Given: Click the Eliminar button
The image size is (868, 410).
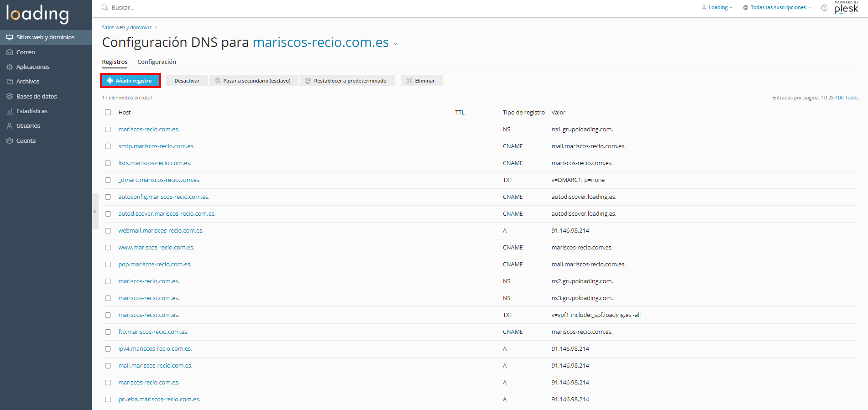Looking at the screenshot, I should pos(422,81).
